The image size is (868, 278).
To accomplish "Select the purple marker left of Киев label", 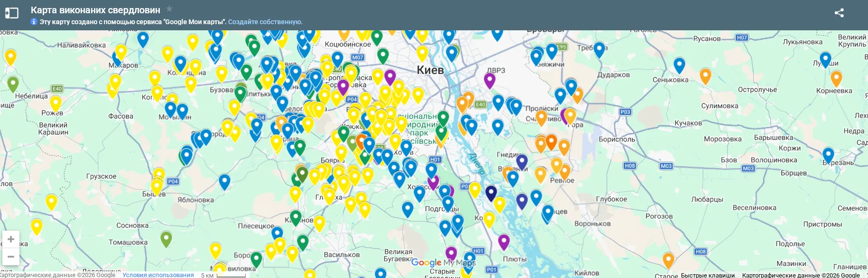I will point(390,77).
